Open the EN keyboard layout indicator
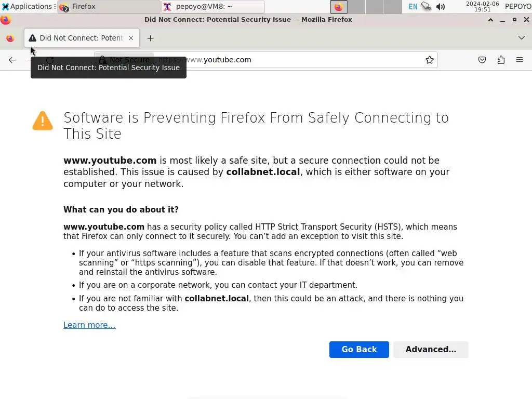532x399 pixels. 413,7
